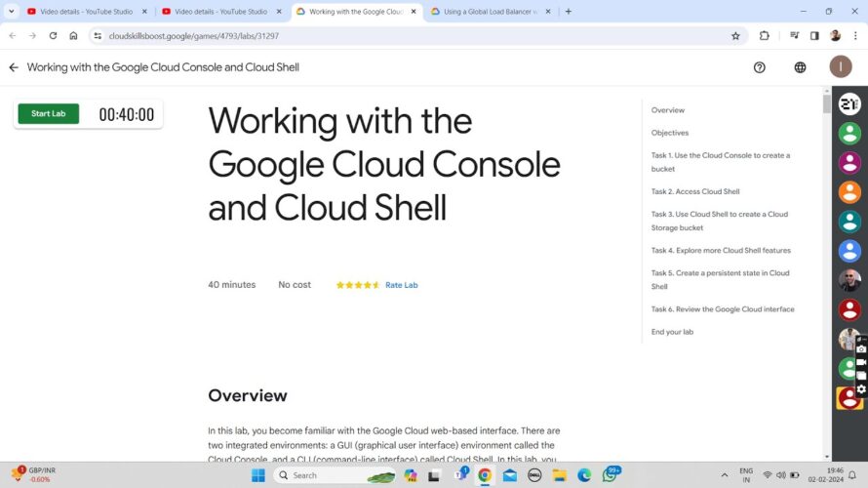Reload the current page
Image resolution: width=868 pixels, height=488 pixels.
53,36
